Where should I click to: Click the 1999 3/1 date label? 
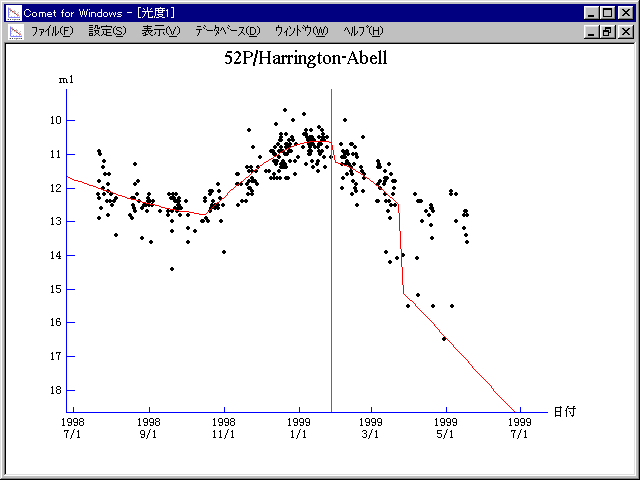tap(371, 427)
